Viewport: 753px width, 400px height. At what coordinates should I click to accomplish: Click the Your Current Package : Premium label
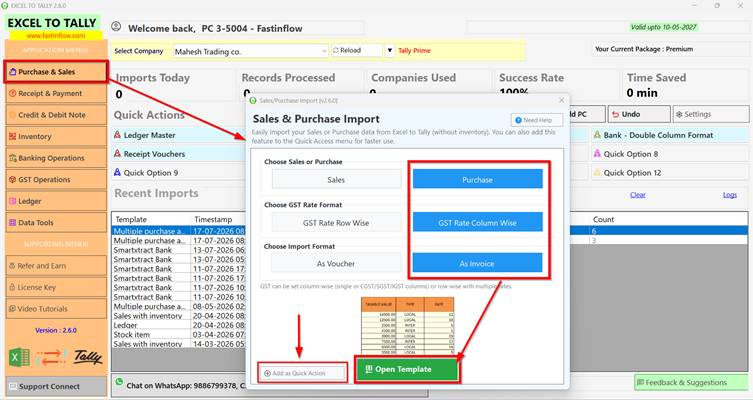coord(644,49)
